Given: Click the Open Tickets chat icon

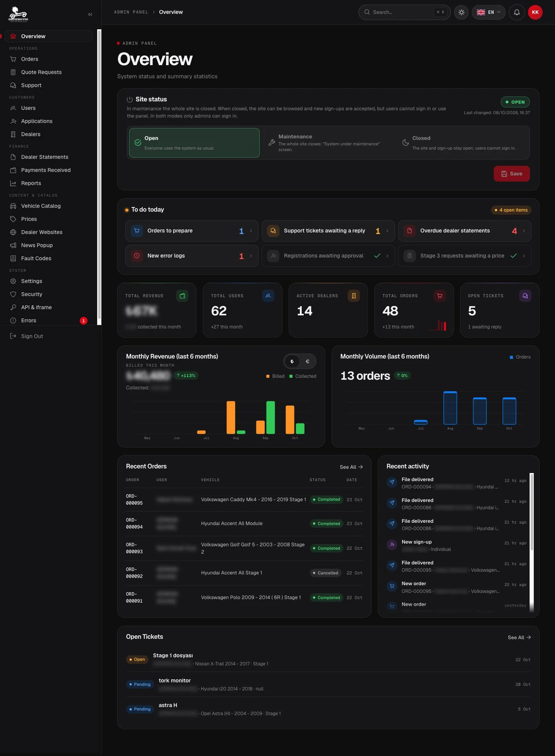Looking at the screenshot, I should click(525, 296).
